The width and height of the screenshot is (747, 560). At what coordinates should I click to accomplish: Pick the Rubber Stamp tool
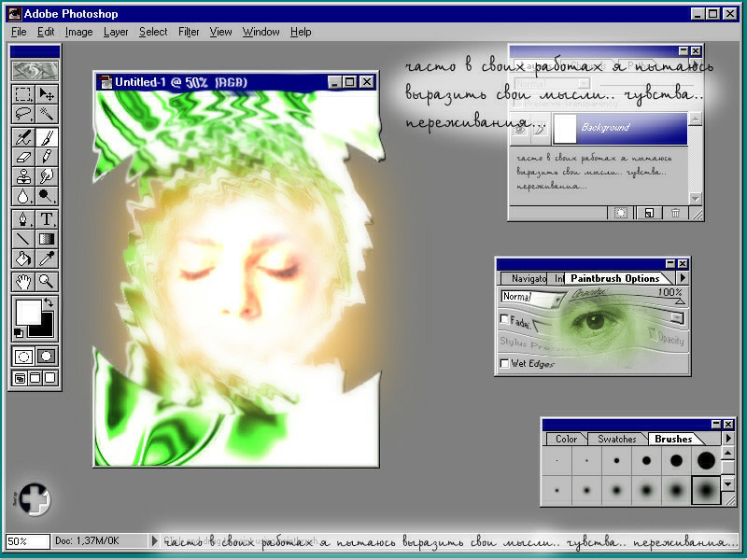[24, 176]
